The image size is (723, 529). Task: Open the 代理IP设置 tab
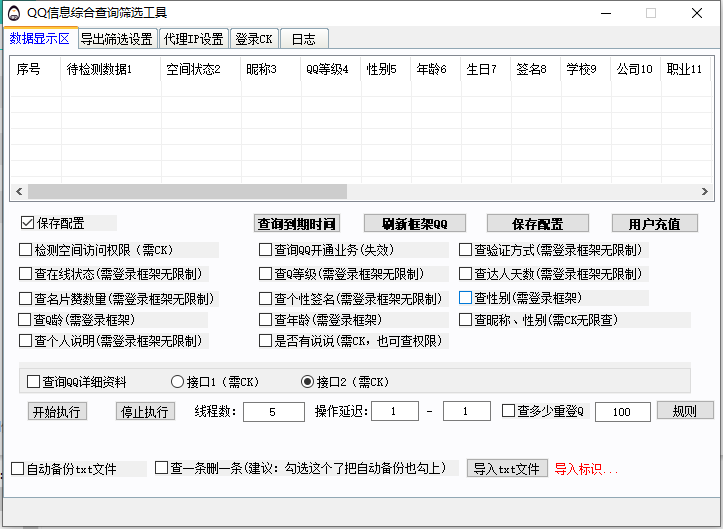click(x=194, y=39)
